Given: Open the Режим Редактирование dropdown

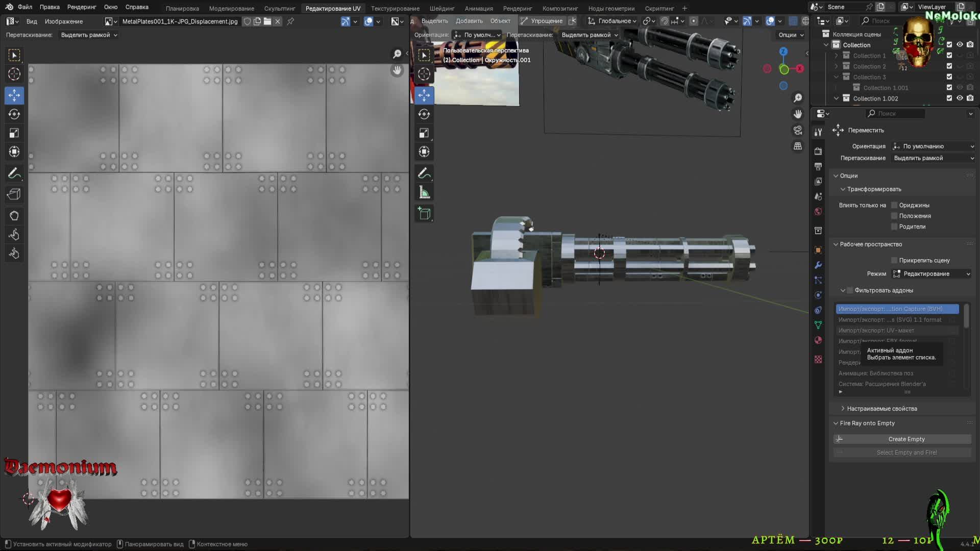Looking at the screenshot, I should pos(932,274).
